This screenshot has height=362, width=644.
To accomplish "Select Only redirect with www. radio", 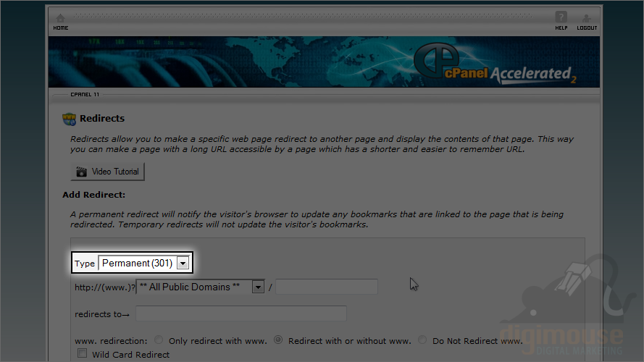I will [159, 340].
